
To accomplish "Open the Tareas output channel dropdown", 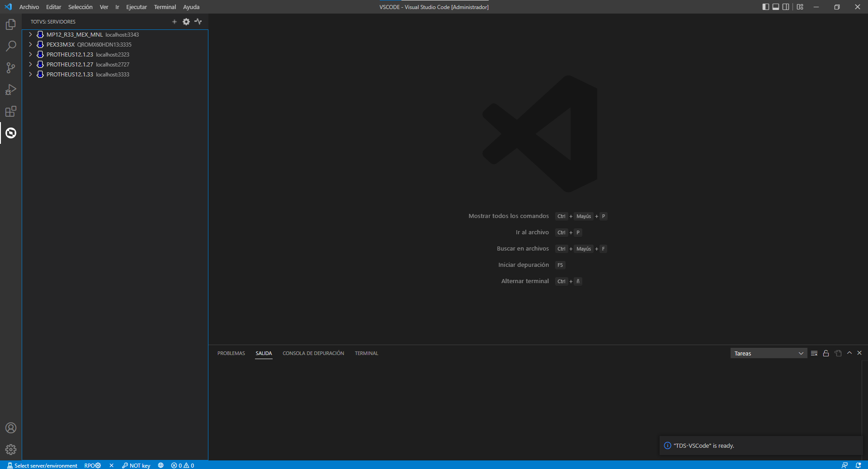I will (769, 353).
